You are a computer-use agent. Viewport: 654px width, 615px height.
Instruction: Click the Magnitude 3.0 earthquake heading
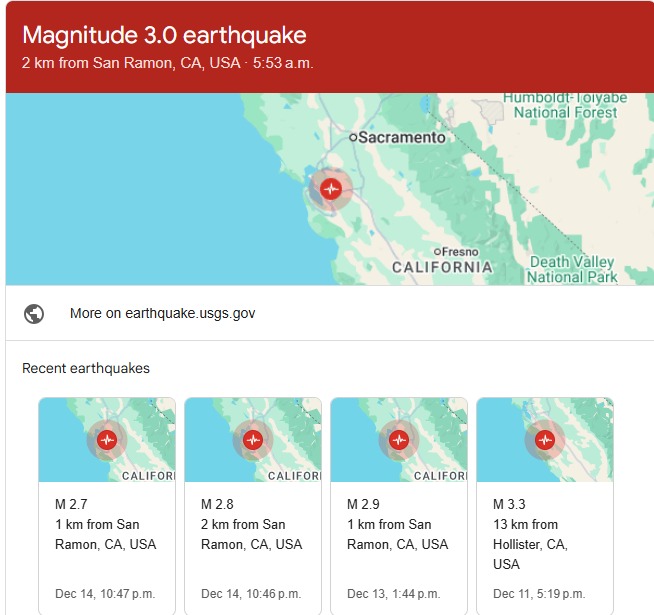point(164,36)
